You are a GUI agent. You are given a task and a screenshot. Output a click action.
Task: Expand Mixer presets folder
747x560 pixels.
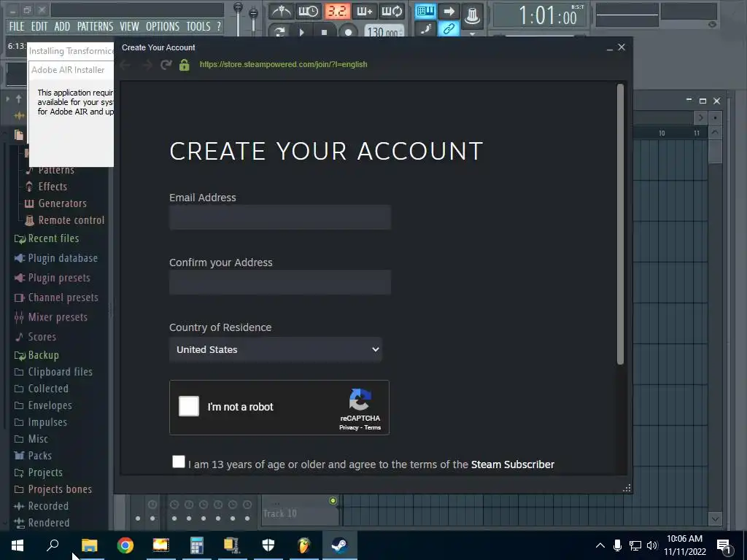pos(58,317)
